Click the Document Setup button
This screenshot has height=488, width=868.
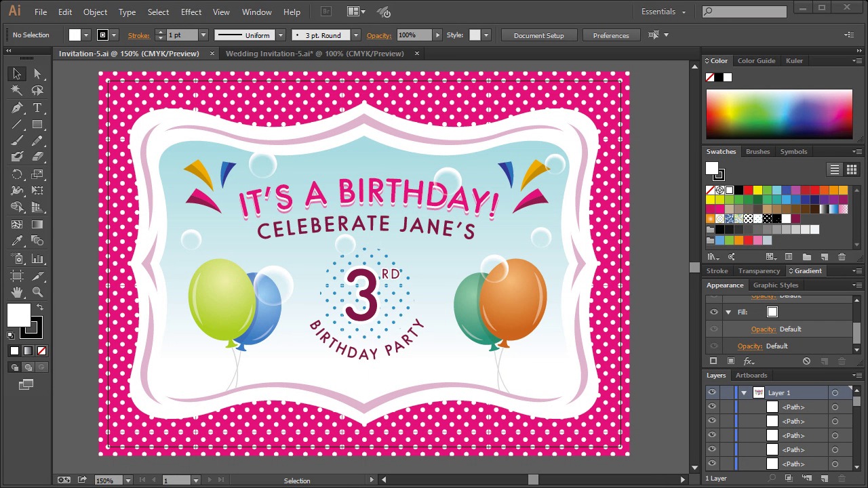pyautogui.click(x=538, y=35)
